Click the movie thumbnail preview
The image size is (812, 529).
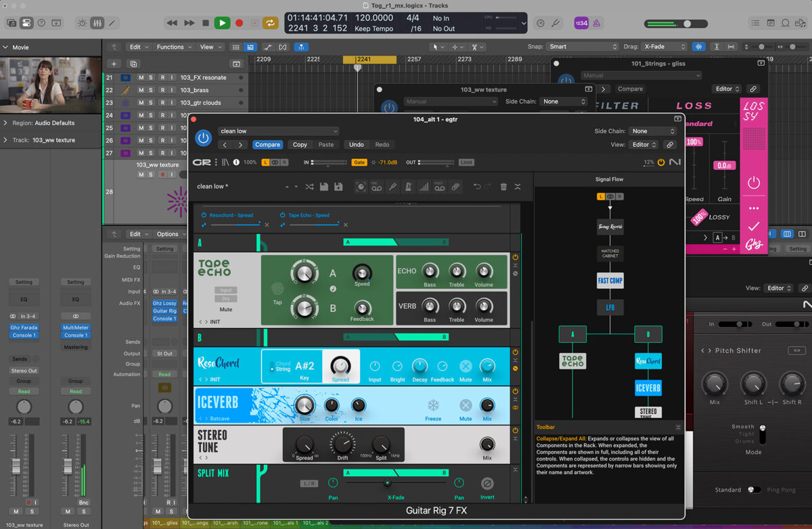pyautogui.click(x=51, y=85)
